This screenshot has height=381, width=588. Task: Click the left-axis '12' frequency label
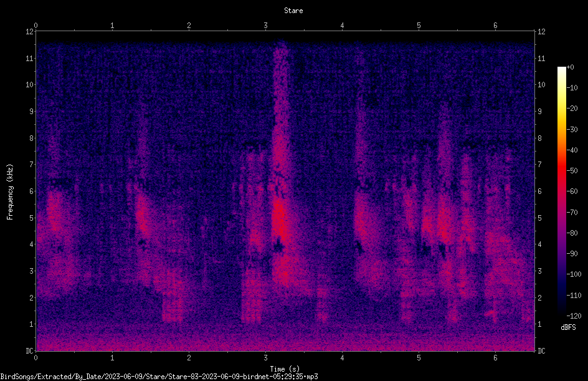(30, 32)
